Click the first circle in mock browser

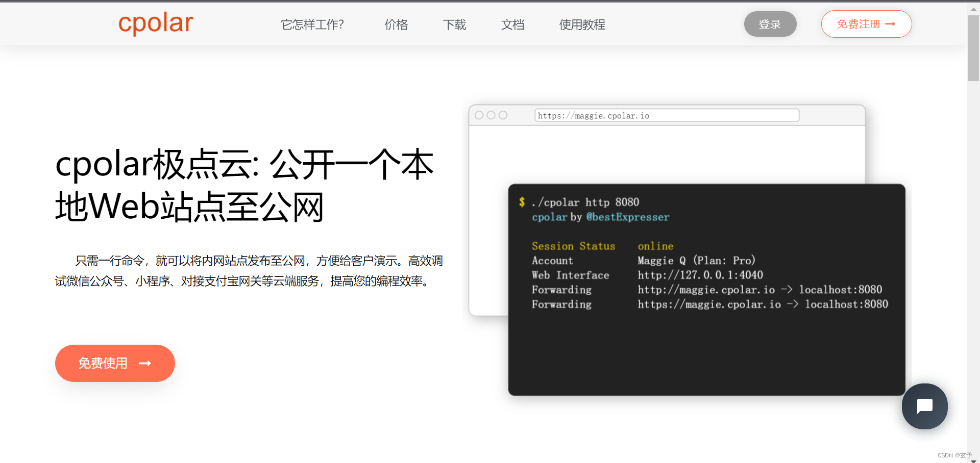pyautogui.click(x=479, y=115)
